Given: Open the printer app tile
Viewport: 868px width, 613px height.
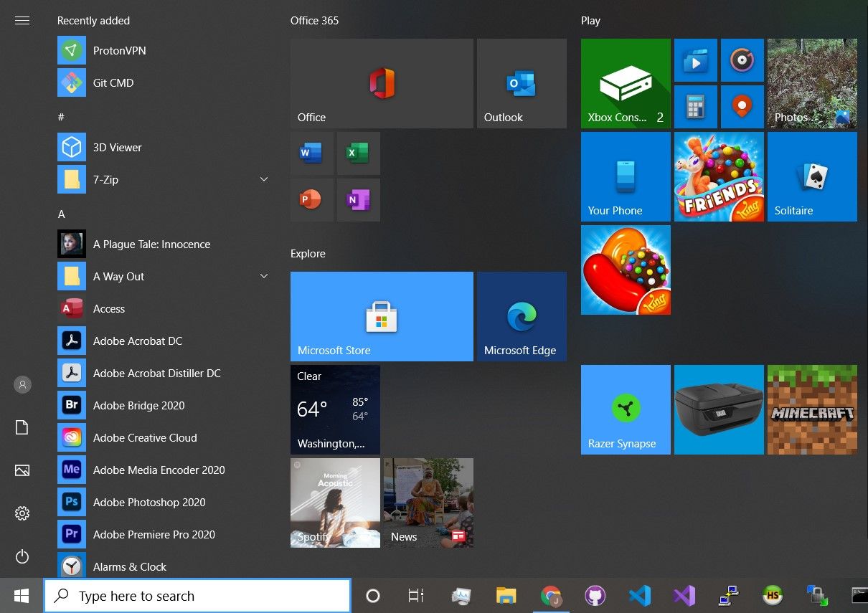Looking at the screenshot, I should click(719, 409).
